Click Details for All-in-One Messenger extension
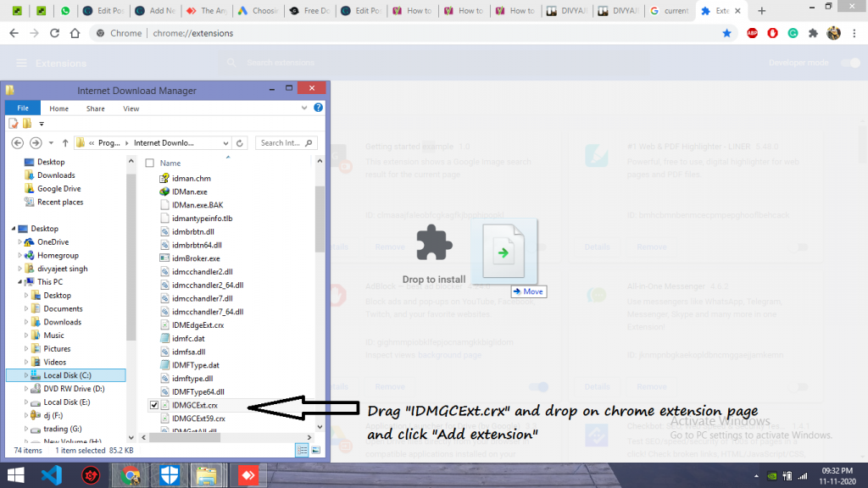 [598, 386]
